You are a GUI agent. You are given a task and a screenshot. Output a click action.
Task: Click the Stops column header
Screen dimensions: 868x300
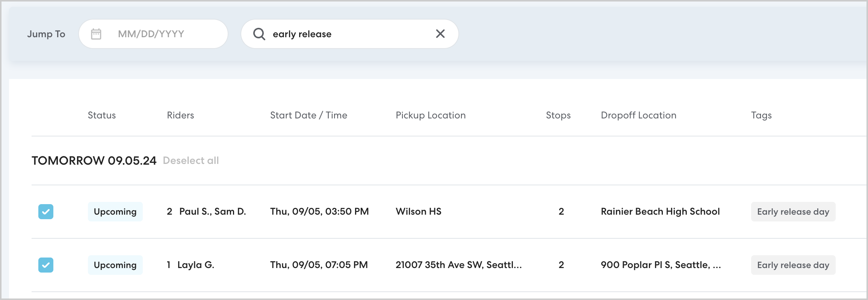(x=558, y=115)
